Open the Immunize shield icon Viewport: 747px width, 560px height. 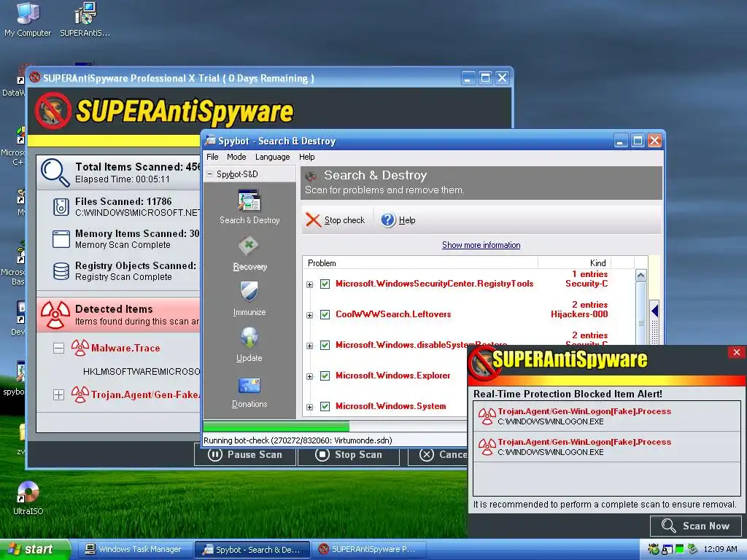click(x=249, y=292)
